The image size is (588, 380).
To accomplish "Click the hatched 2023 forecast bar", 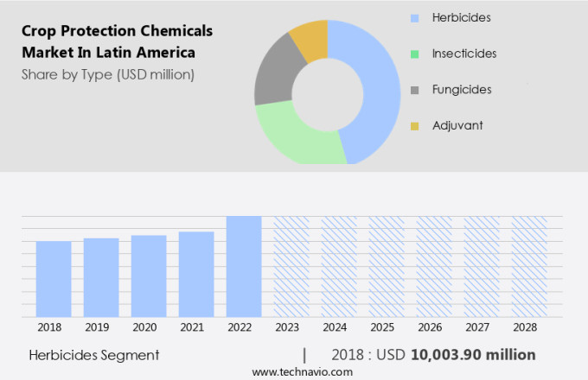I will (x=291, y=266).
